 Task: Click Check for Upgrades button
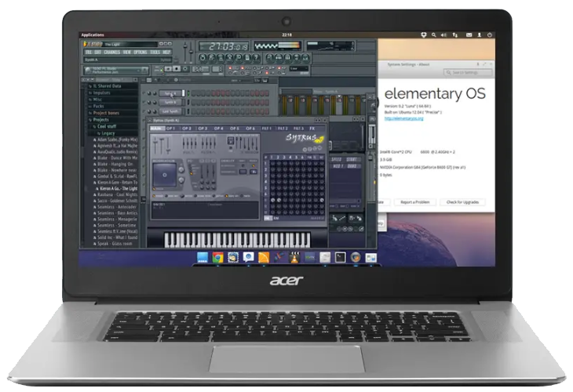point(462,201)
